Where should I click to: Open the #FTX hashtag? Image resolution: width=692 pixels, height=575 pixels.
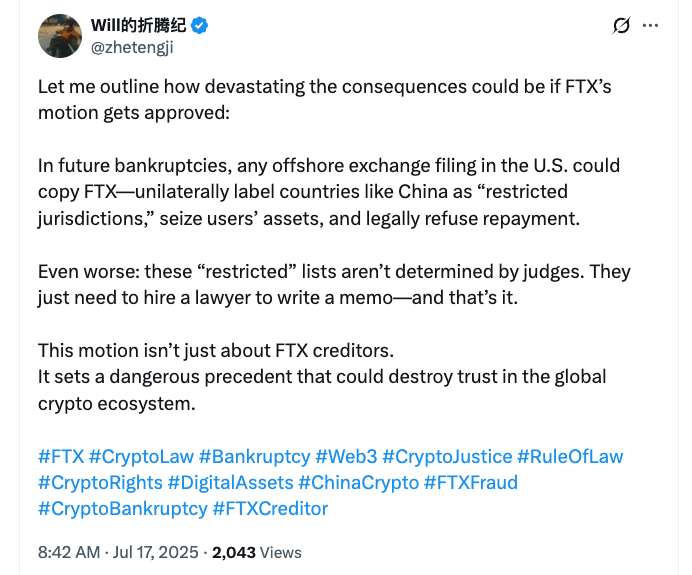[60, 457]
